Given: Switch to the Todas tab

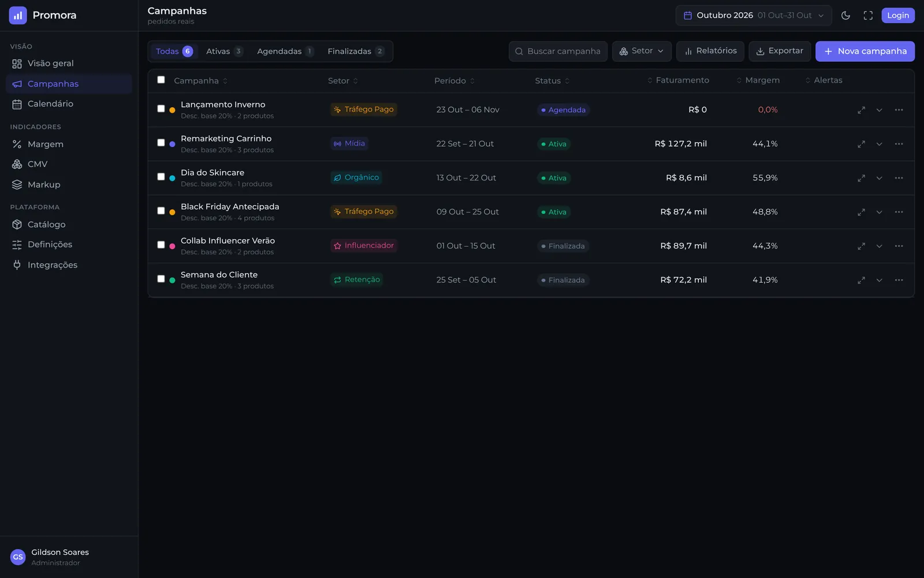Looking at the screenshot, I should 174,51.
